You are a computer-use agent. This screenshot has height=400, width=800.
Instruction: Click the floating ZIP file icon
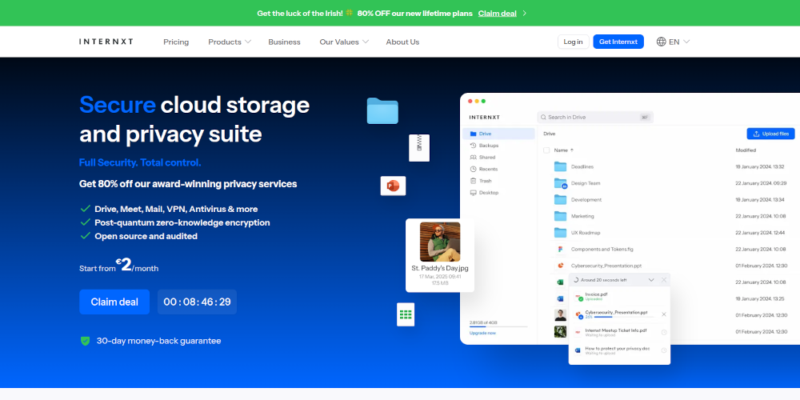[x=419, y=148]
